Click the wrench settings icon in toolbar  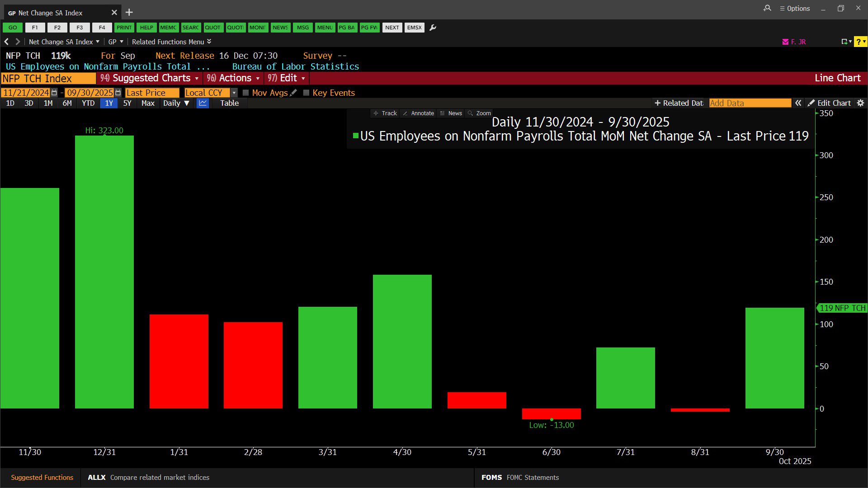pos(433,28)
